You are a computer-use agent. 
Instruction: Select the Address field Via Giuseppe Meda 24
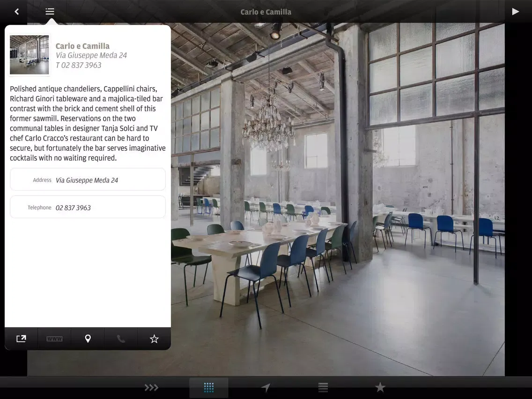[88, 179]
